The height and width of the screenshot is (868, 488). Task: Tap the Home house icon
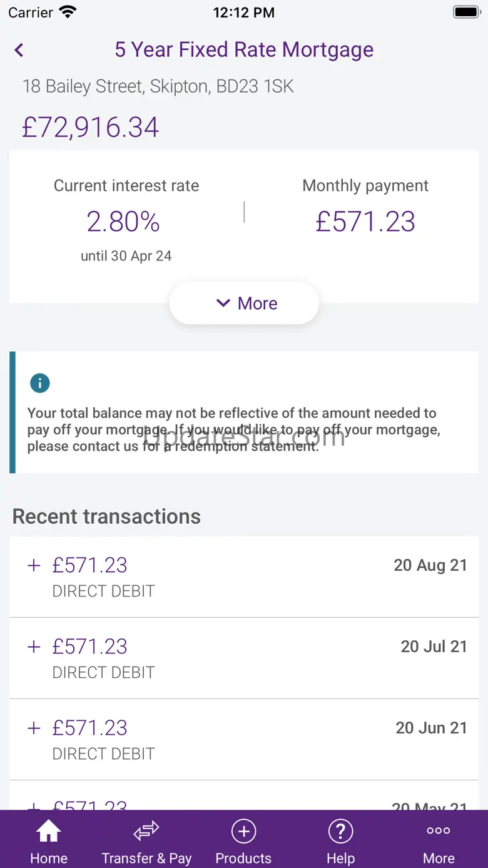(x=49, y=832)
